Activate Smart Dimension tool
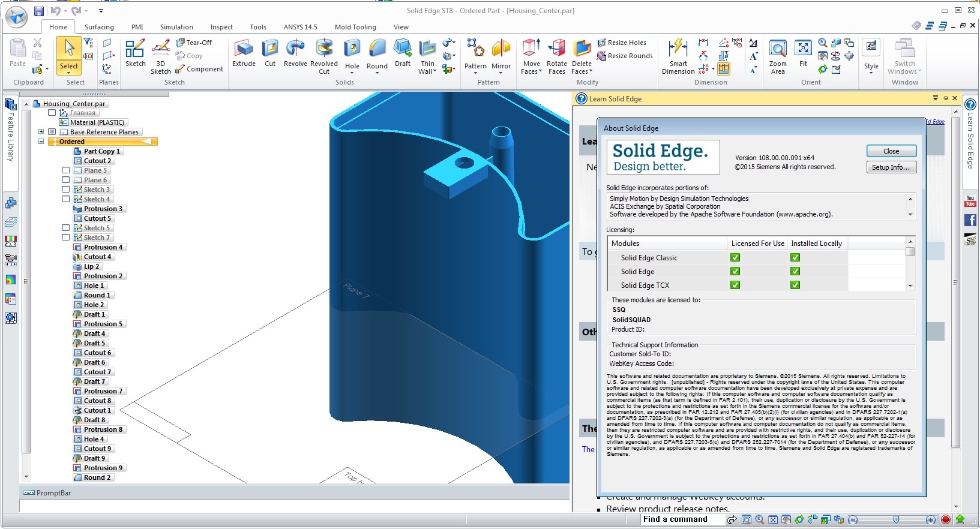 (678, 56)
